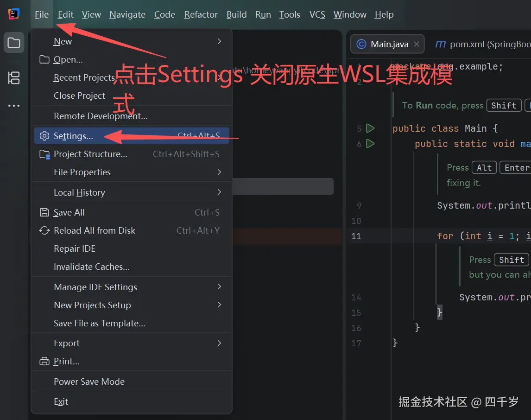Click the Project Structure icon
This screenshot has height=420, width=531.
point(44,154)
